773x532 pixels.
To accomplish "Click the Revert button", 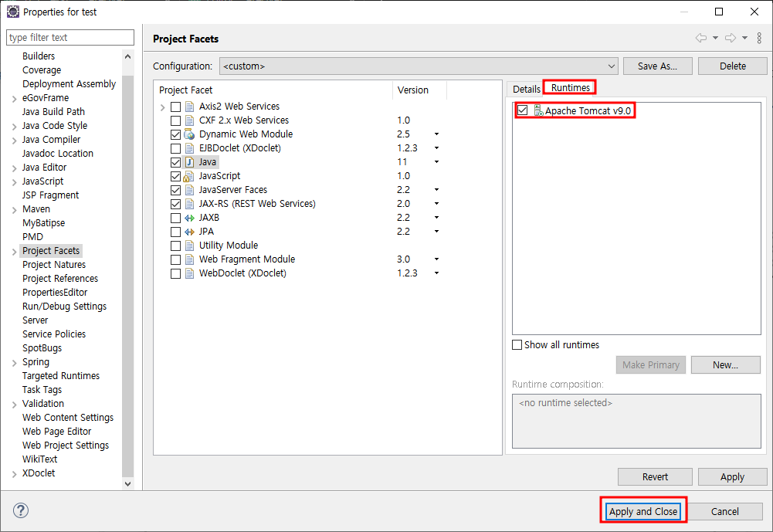I will (x=655, y=476).
